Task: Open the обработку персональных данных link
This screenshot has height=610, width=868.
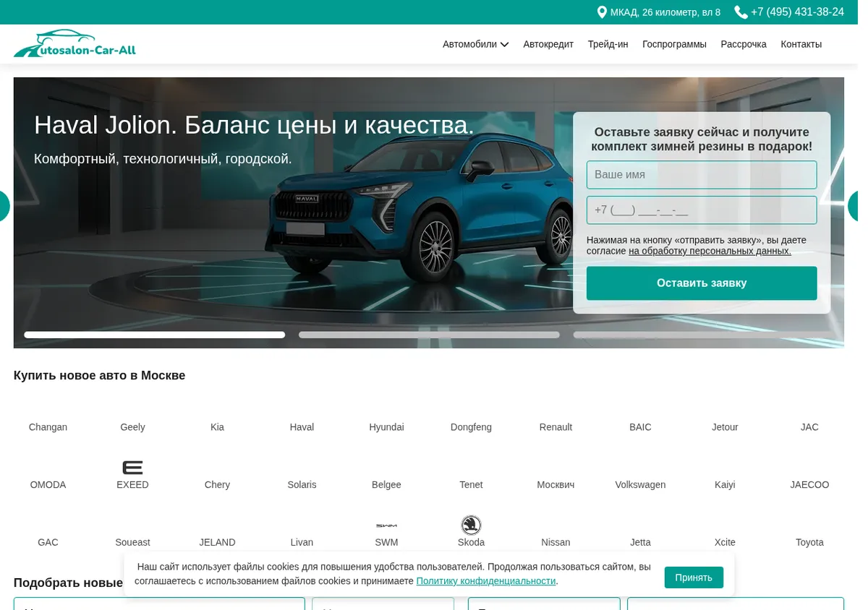Action: pyautogui.click(x=710, y=251)
